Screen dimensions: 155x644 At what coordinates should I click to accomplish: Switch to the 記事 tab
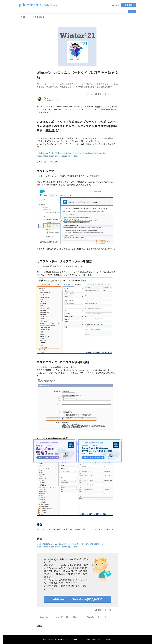(23, 17)
